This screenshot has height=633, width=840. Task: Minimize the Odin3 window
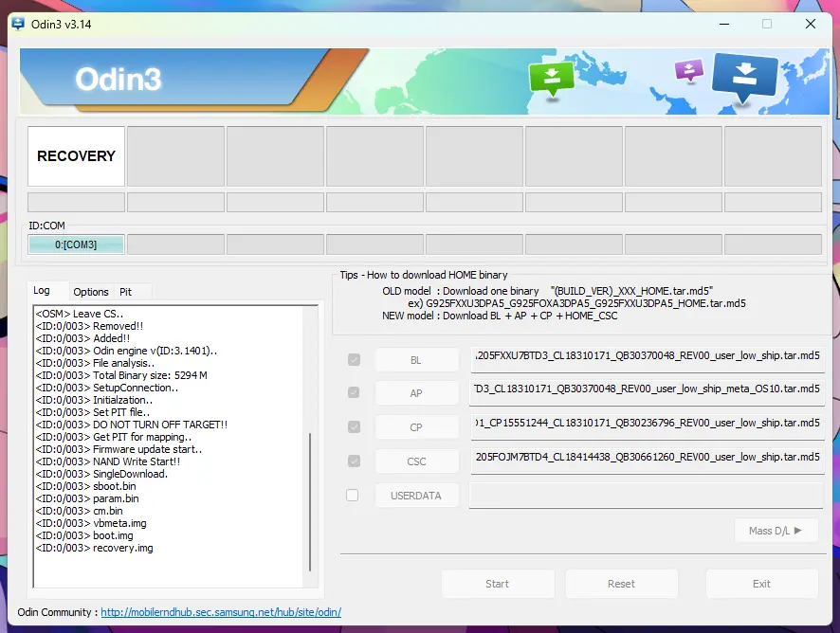click(724, 24)
